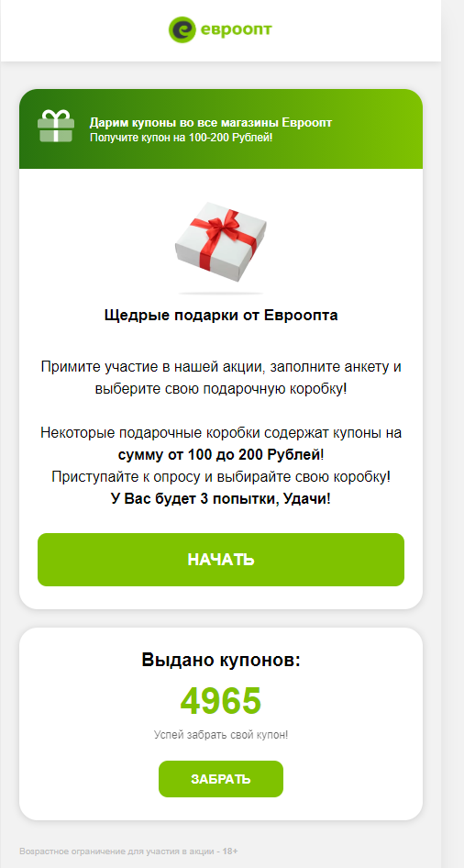This screenshot has width=464, height=868.
Task: Click the vertical scrollbar track at right edge
Action: 452,434
